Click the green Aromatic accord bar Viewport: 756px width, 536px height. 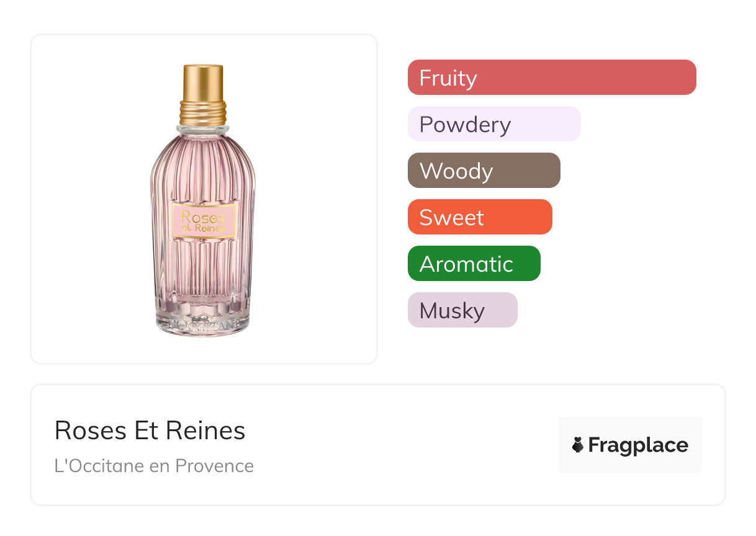(474, 264)
